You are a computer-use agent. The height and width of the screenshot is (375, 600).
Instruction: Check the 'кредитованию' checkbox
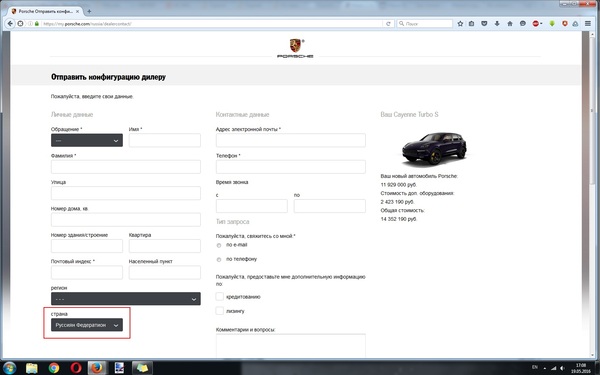(x=220, y=297)
